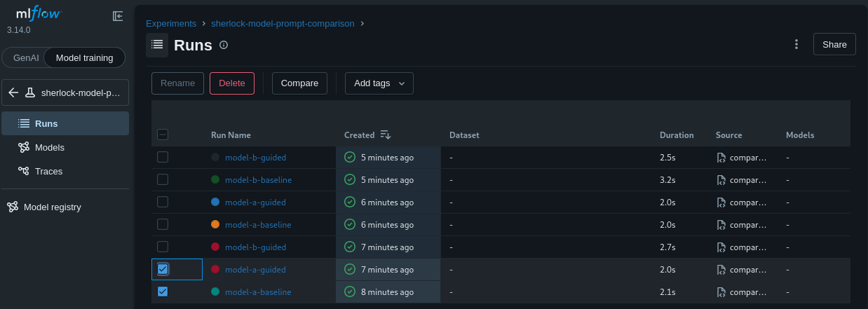Collapse the sidebar with the toggle icon
Viewport: 868px width, 309px height.
[x=118, y=15]
